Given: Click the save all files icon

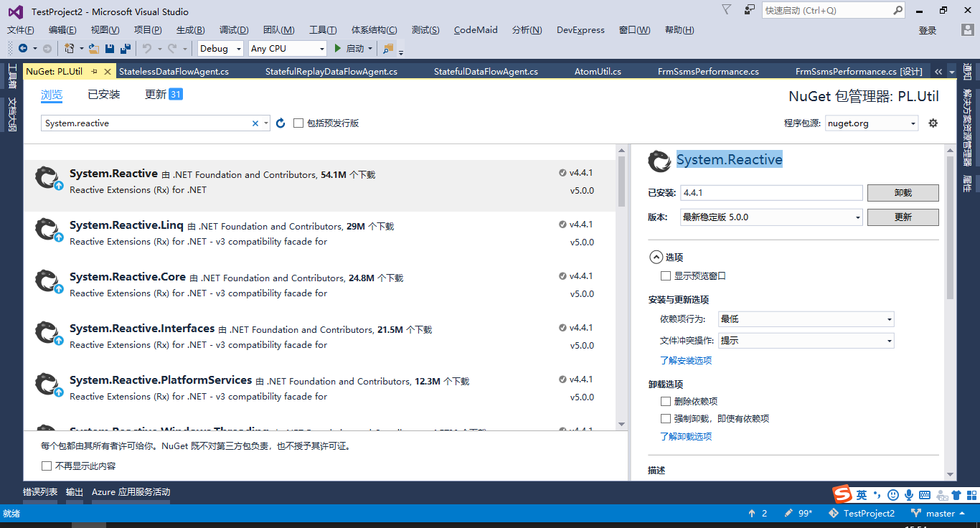Looking at the screenshot, I should click(126, 49).
